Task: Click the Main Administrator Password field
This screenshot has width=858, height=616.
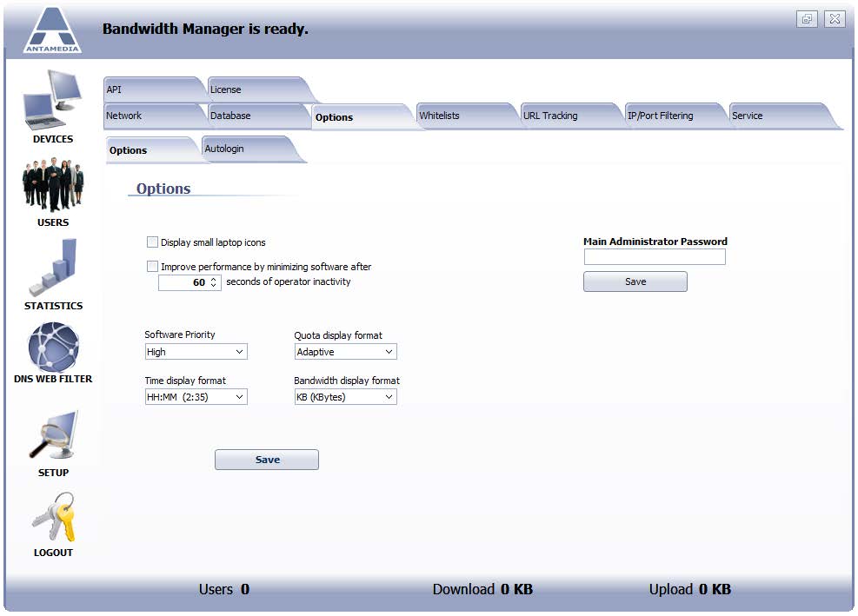Action: [x=655, y=256]
